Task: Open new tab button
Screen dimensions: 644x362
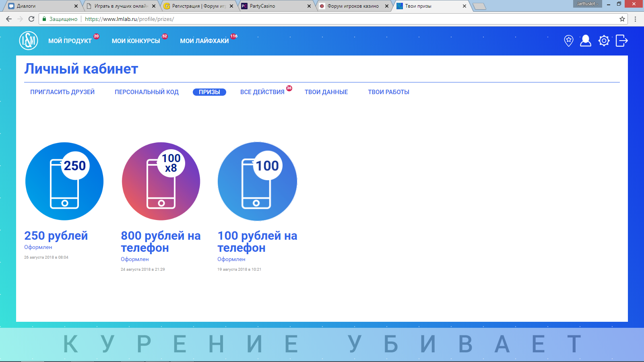Action: tap(479, 6)
